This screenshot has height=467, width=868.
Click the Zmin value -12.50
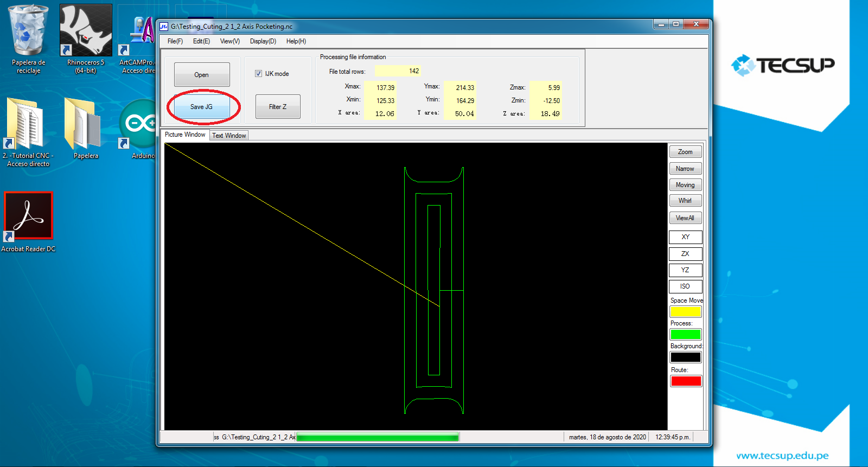(x=545, y=101)
